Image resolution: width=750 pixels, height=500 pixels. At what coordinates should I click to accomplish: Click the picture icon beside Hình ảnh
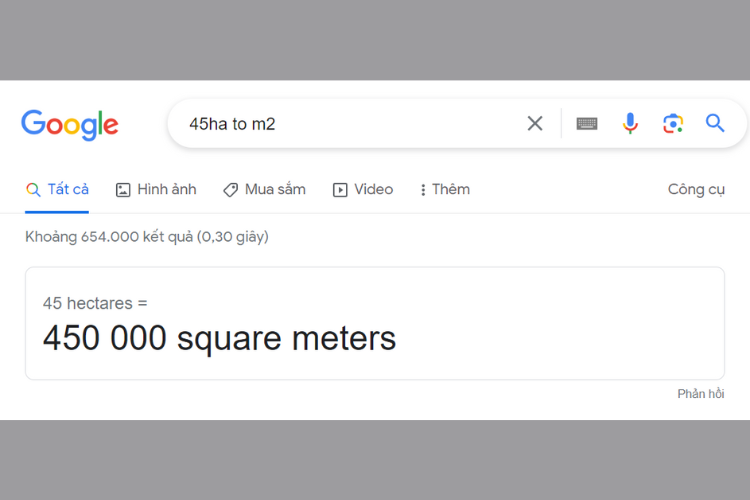[123, 190]
